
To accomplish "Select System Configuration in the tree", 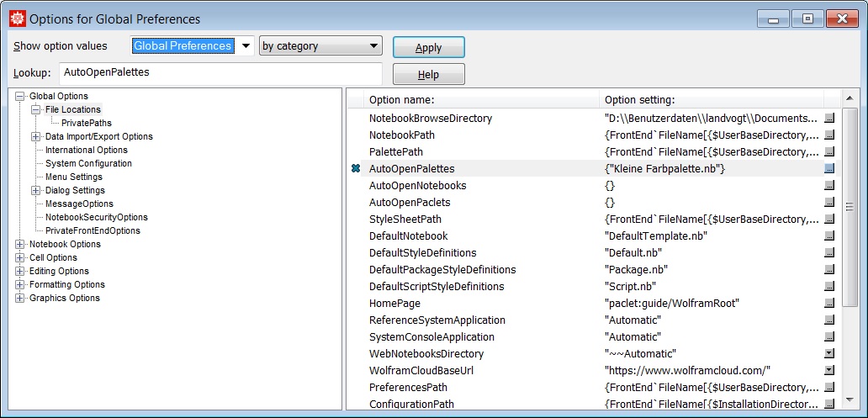I will [88, 163].
